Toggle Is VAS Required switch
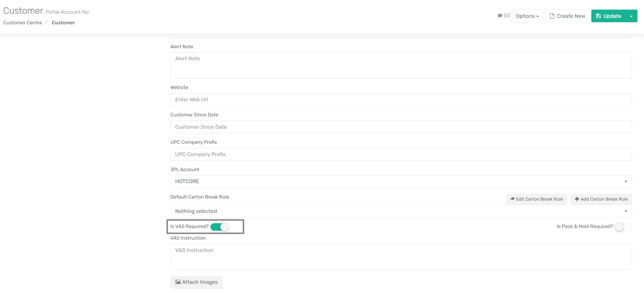Viewport: 644px width, 292px height. 220,227
